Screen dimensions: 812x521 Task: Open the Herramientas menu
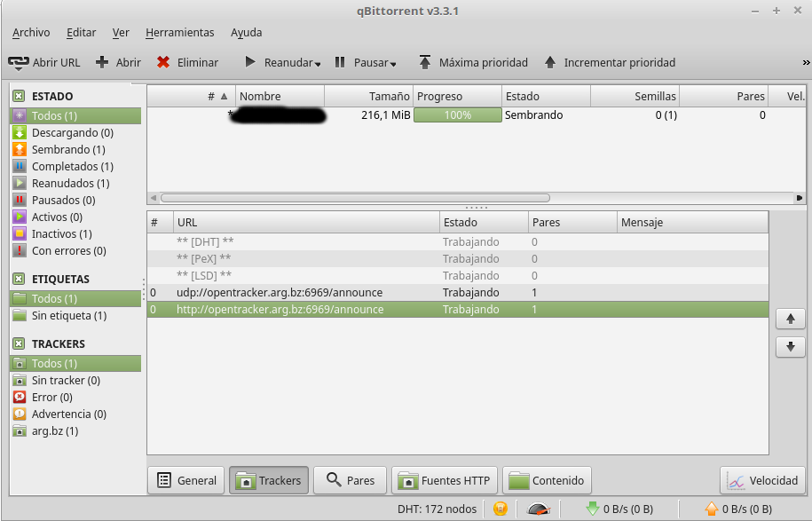click(x=179, y=32)
